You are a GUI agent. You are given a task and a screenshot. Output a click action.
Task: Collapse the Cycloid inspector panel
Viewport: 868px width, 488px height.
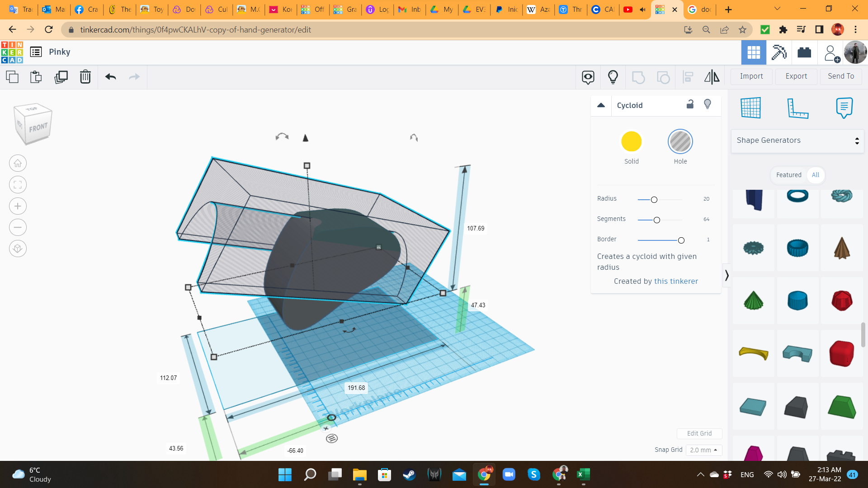point(601,105)
